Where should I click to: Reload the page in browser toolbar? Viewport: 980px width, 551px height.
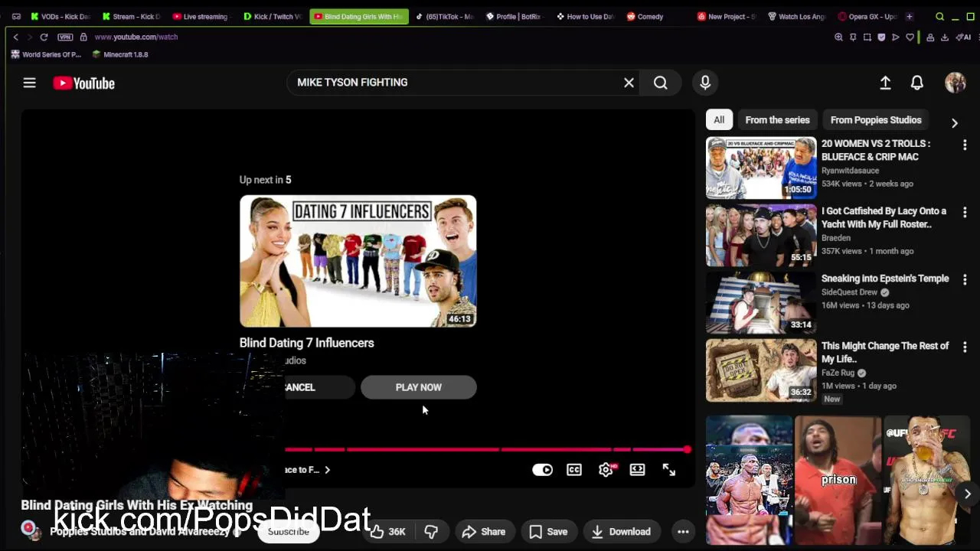tap(44, 37)
